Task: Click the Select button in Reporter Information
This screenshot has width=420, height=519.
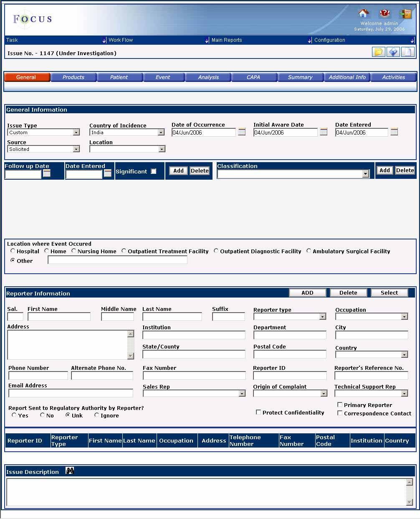Action: 389,293
